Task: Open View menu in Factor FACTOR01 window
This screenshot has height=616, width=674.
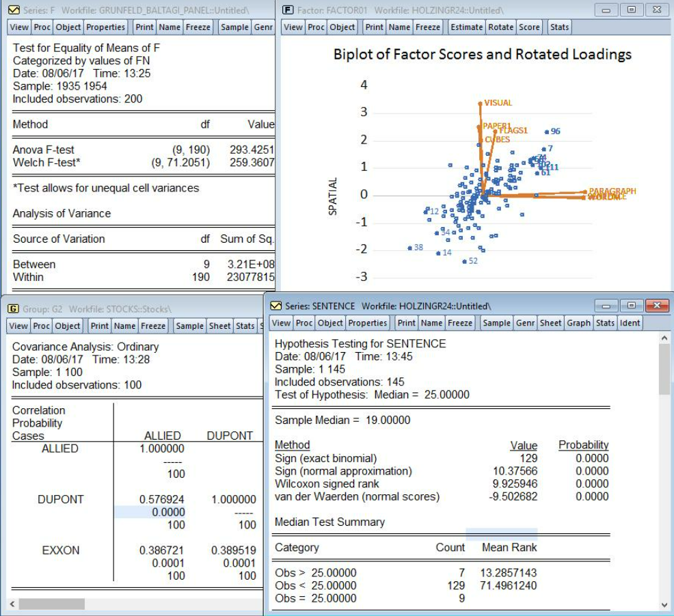Action: 293,27
